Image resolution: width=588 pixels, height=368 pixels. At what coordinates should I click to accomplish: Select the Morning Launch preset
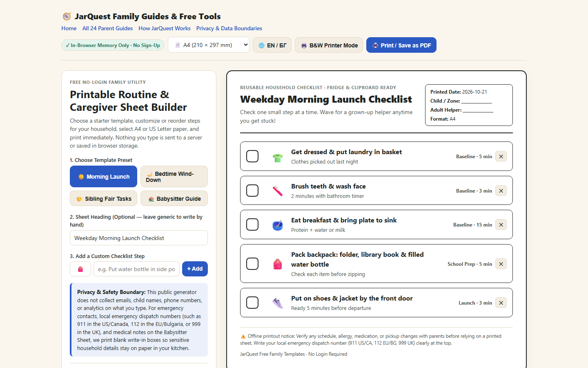[x=103, y=177]
